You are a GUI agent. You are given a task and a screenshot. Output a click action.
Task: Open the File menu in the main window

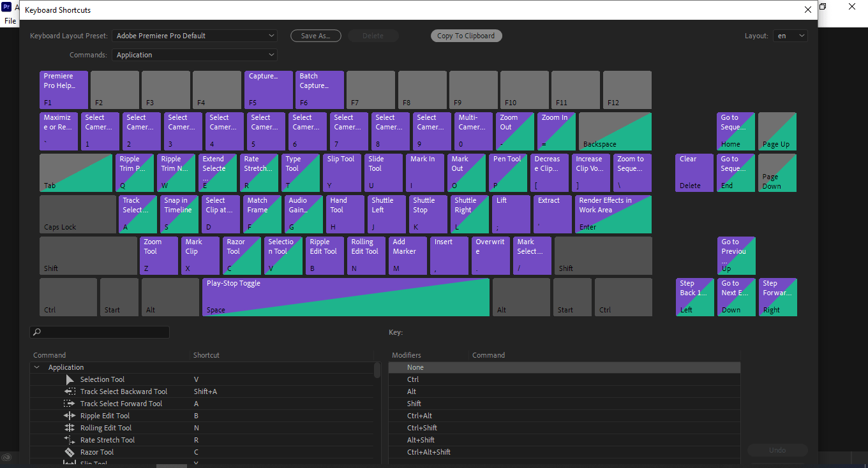coord(10,21)
